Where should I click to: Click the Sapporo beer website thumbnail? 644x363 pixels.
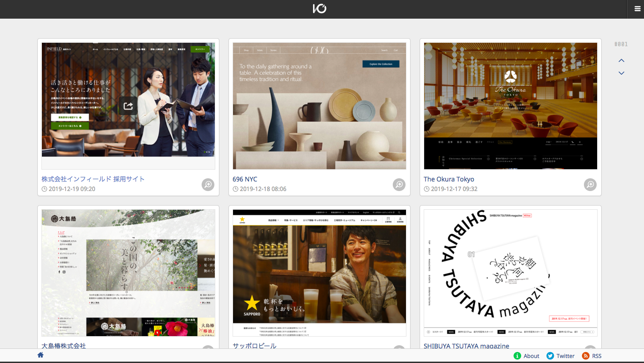tap(319, 273)
